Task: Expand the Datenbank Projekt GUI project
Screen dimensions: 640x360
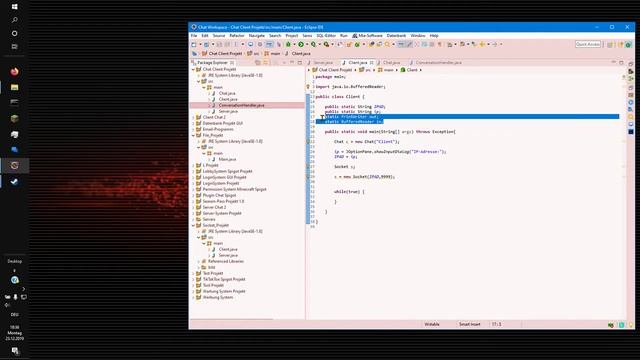Action: [x=193, y=123]
